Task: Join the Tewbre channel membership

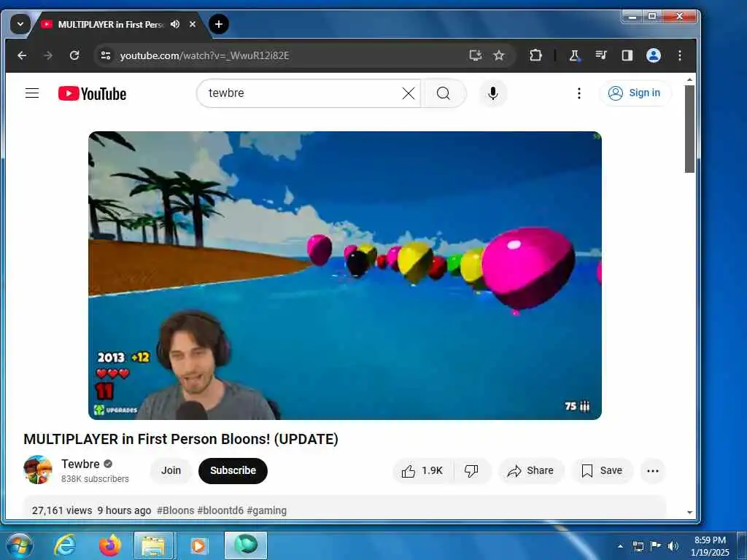Action: coord(171,470)
